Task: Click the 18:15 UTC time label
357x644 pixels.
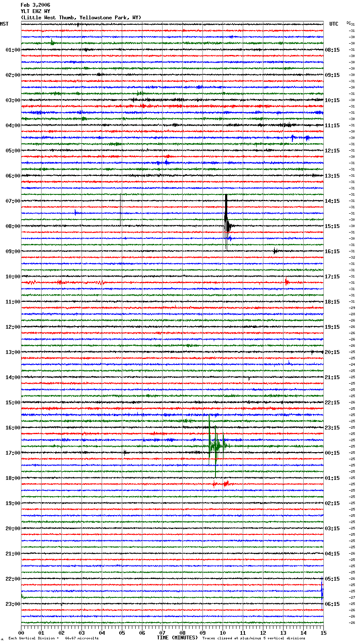Action: (332, 302)
